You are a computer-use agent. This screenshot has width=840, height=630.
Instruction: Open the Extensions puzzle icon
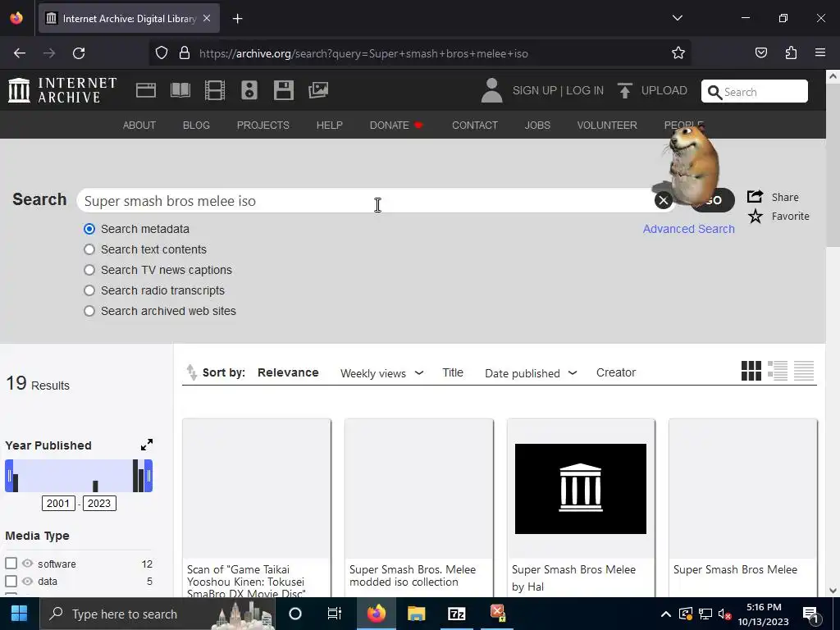point(791,52)
